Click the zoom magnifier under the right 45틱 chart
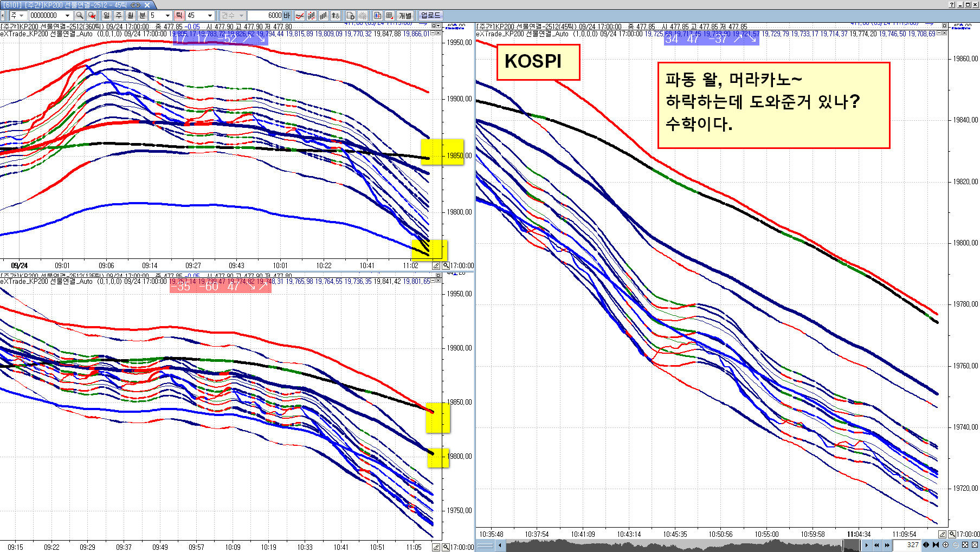 (952, 534)
